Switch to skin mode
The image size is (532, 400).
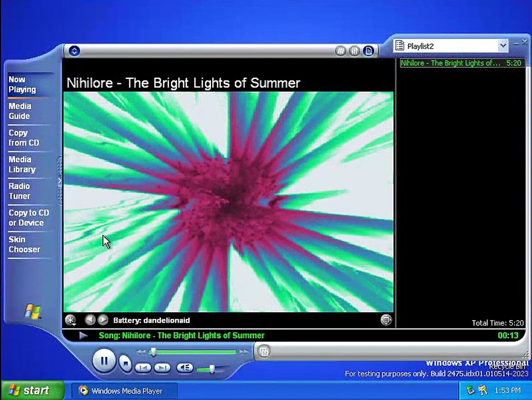(x=264, y=351)
